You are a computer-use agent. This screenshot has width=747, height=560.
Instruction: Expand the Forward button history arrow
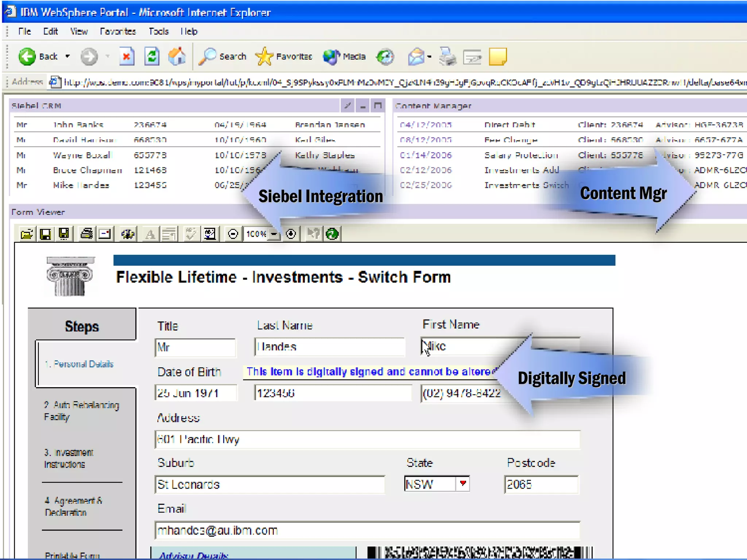coord(107,57)
